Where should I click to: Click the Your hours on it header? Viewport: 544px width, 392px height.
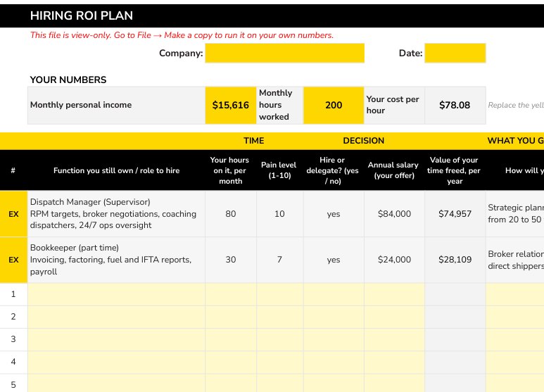click(x=230, y=170)
